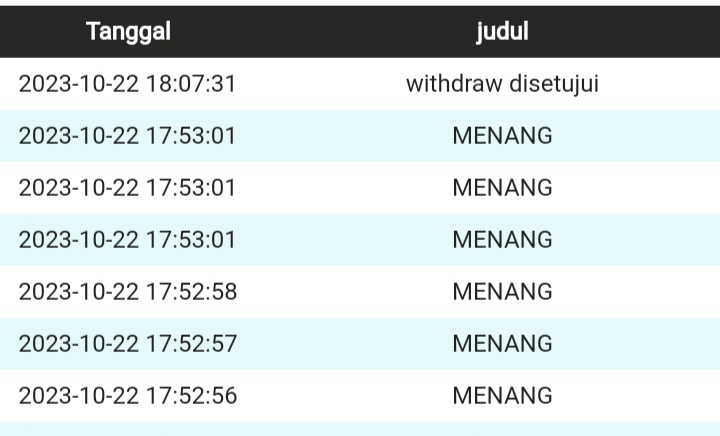Viewport: 720px width, 436px height.
Task: Click the Tanggal column header
Action: coord(128,32)
